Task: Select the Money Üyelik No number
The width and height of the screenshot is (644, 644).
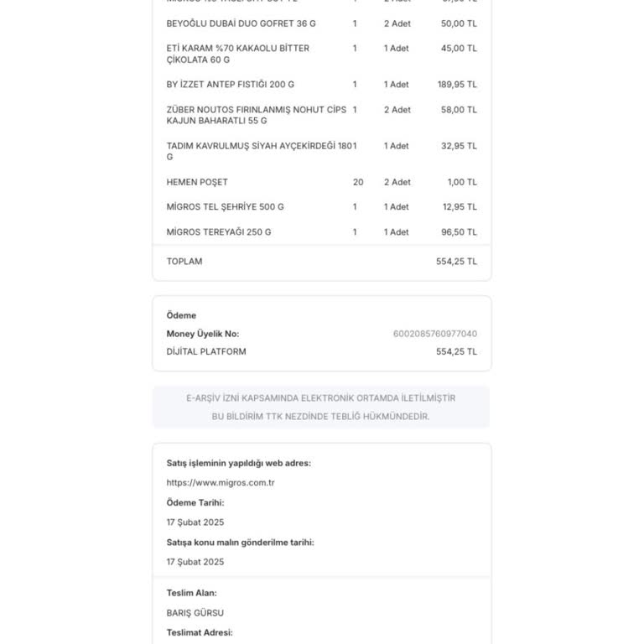Action: [435, 334]
